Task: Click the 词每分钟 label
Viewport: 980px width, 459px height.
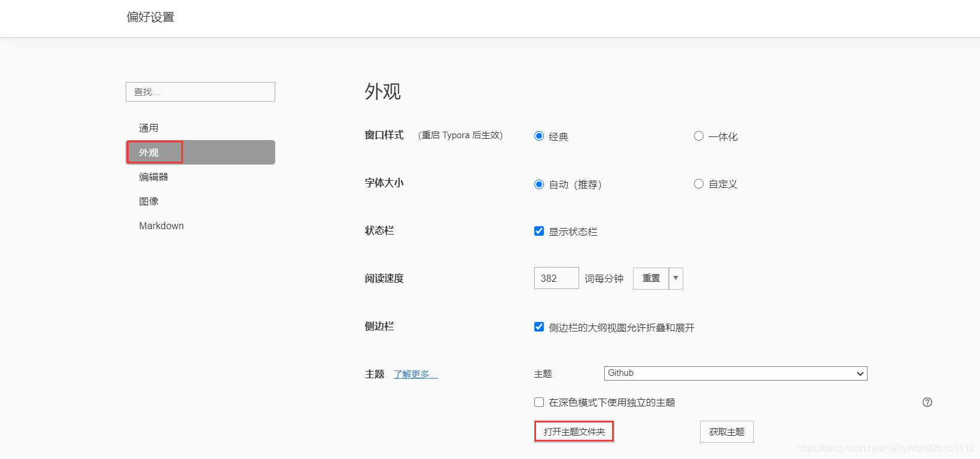Action: [x=604, y=279]
